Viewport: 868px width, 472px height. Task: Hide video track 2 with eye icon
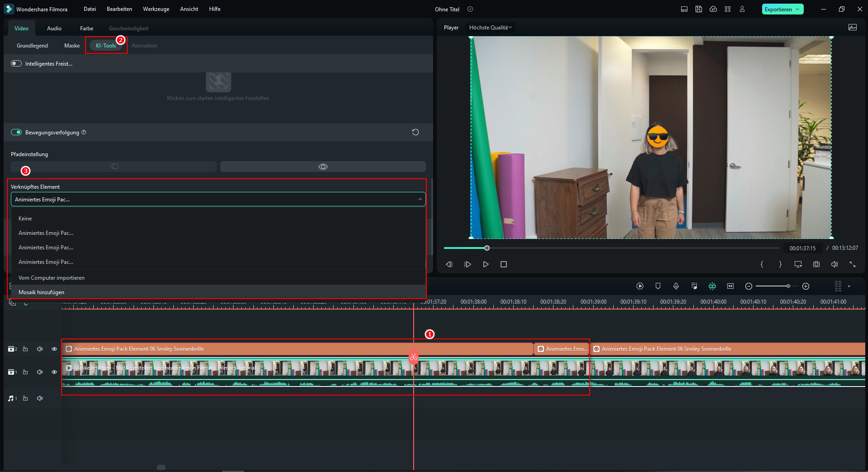coord(54,349)
